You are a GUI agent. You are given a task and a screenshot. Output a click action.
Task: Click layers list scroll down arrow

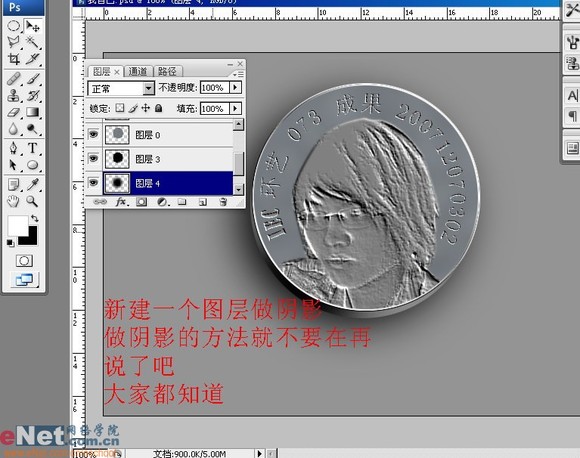coord(239,189)
